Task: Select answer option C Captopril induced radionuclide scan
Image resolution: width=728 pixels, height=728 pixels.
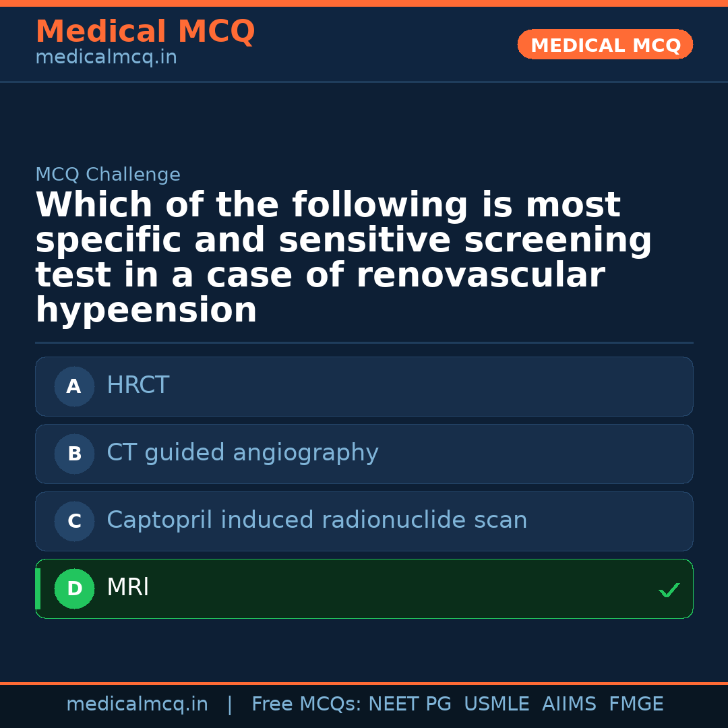Action: (364, 521)
